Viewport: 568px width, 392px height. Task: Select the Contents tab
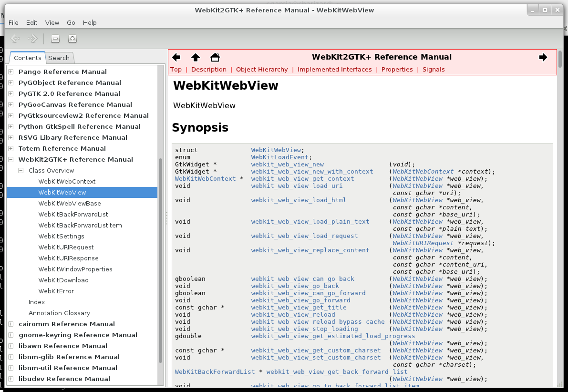[x=28, y=58]
